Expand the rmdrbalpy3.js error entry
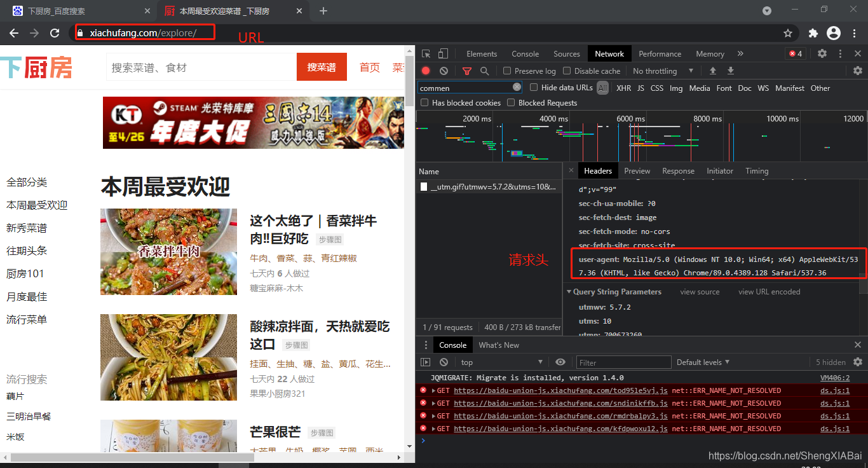The width and height of the screenshot is (868, 468). pyautogui.click(x=433, y=416)
